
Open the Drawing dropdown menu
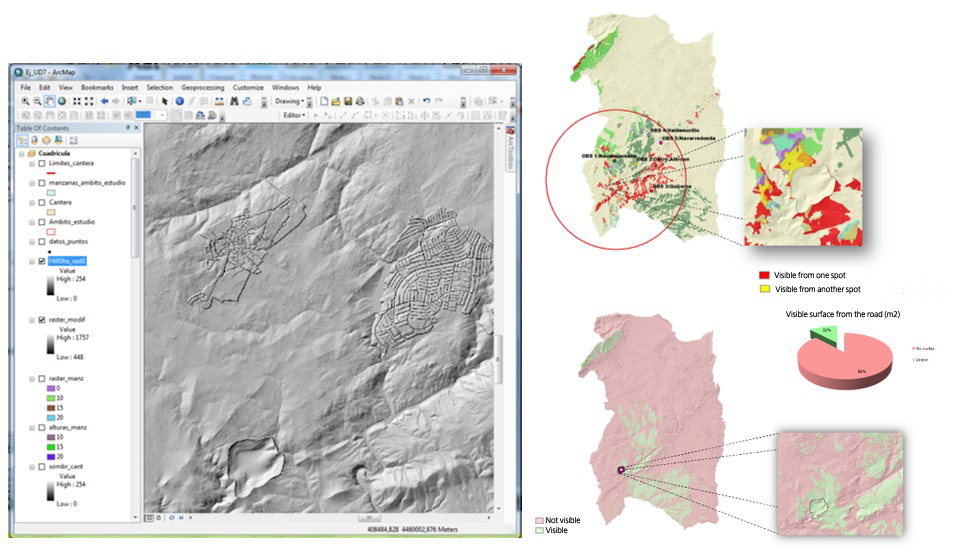289,101
